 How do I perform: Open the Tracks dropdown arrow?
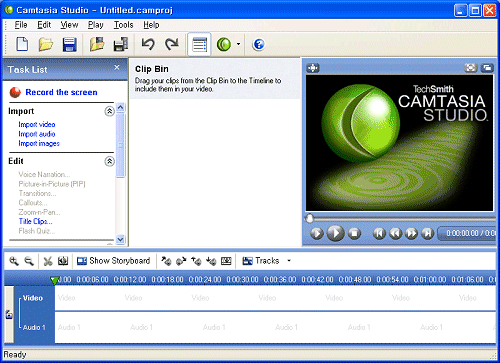click(x=289, y=261)
